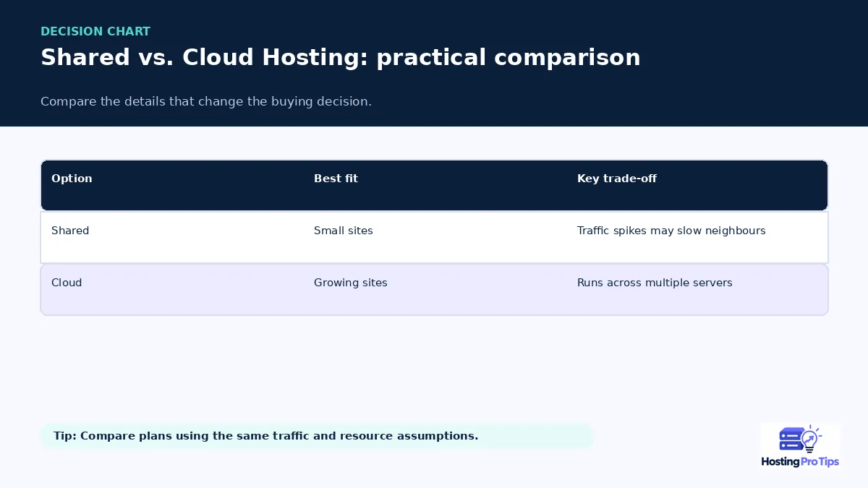The height and width of the screenshot is (488, 868).
Task: Click the tip about comparing plans
Action: click(316, 436)
